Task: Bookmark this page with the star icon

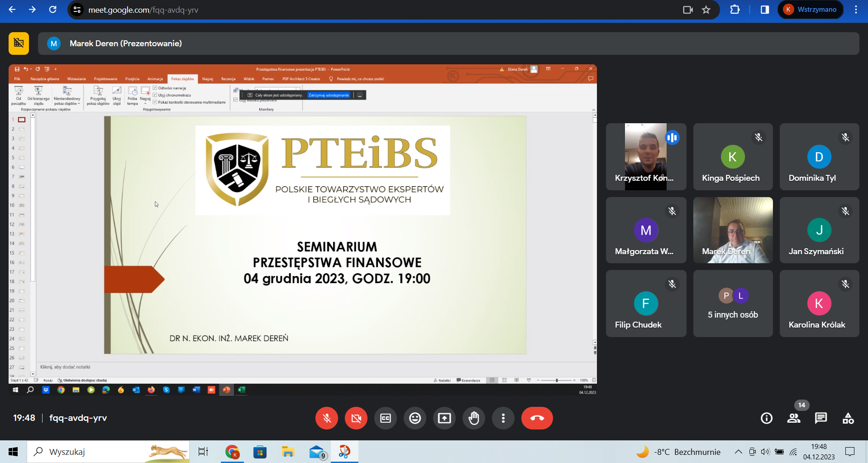Action: pos(706,10)
